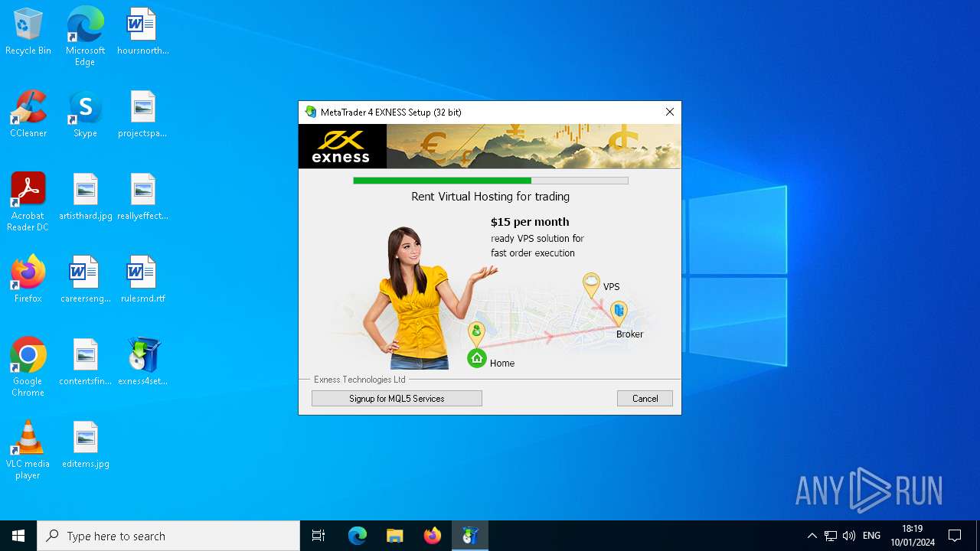Click the taskbar search box
Screen dimensions: 980x551
coord(168,536)
